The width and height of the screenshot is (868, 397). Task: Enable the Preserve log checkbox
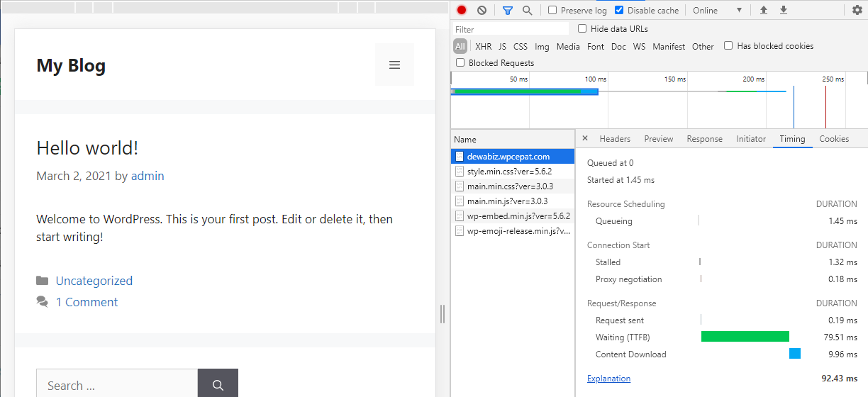(x=553, y=11)
